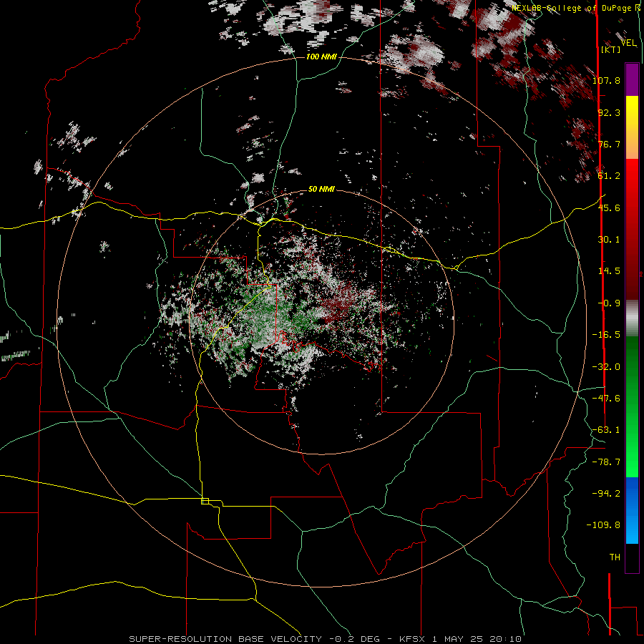Viewport: 644px width, 644px height.
Task: Click the NEXLAB-College of DuPage watermark text
Action: click(575, 8)
